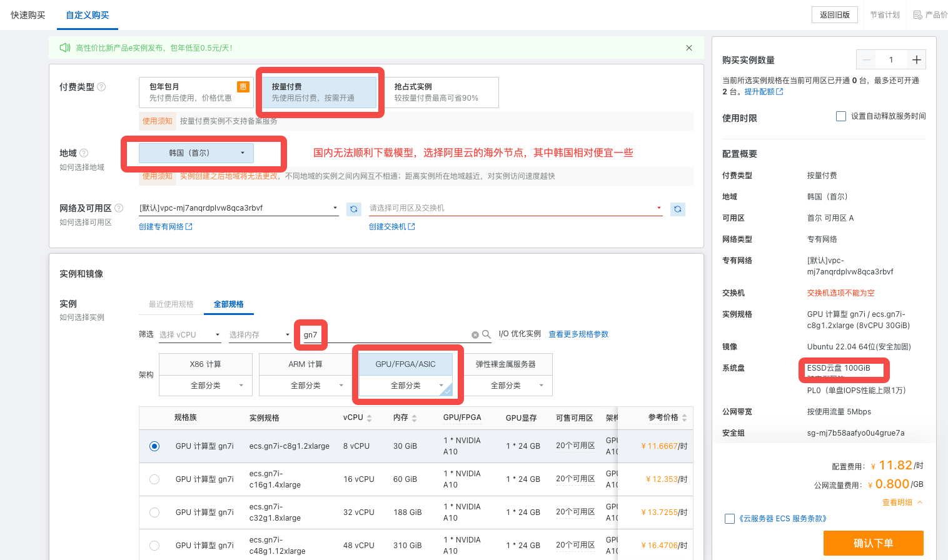Select ecs.gn7i-c32g1.8xlarge radio button

(x=154, y=512)
